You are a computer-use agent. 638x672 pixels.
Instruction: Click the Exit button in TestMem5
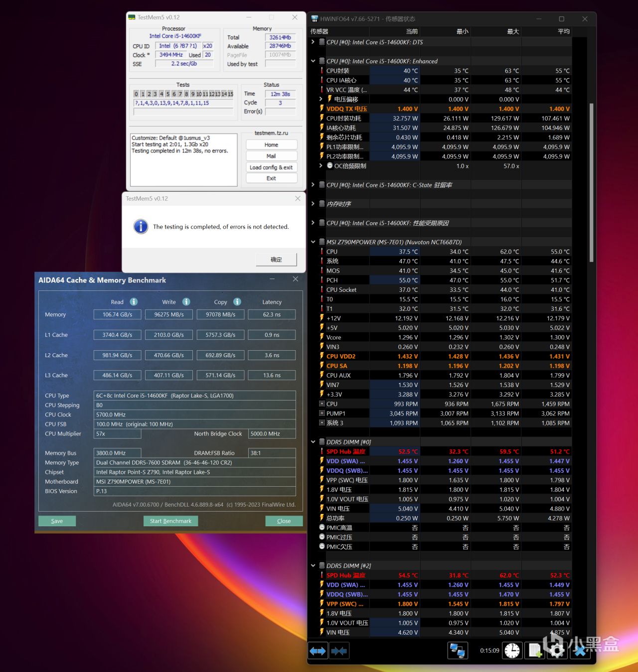pos(271,178)
